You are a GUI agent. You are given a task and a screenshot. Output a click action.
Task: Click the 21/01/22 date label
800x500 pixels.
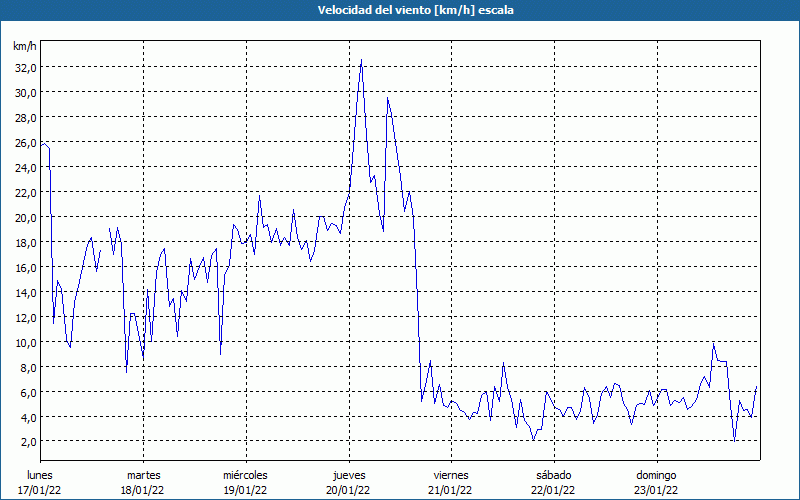pos(451,490)
